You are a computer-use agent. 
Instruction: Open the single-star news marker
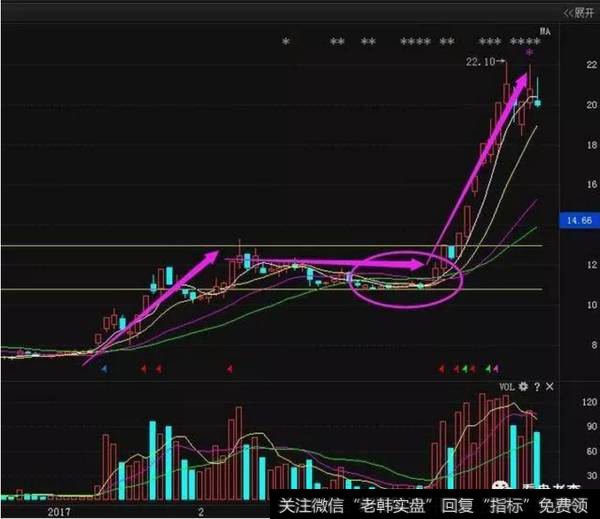[x=286, y=41]
